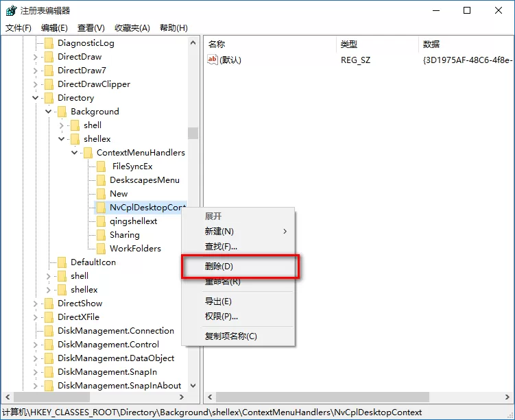Image resolution: width=515 pixels, height=420 pixels.
Task: Click the NvCplDesktopContext folder icon
Action: pyautogui.click(x=101, y=208)
